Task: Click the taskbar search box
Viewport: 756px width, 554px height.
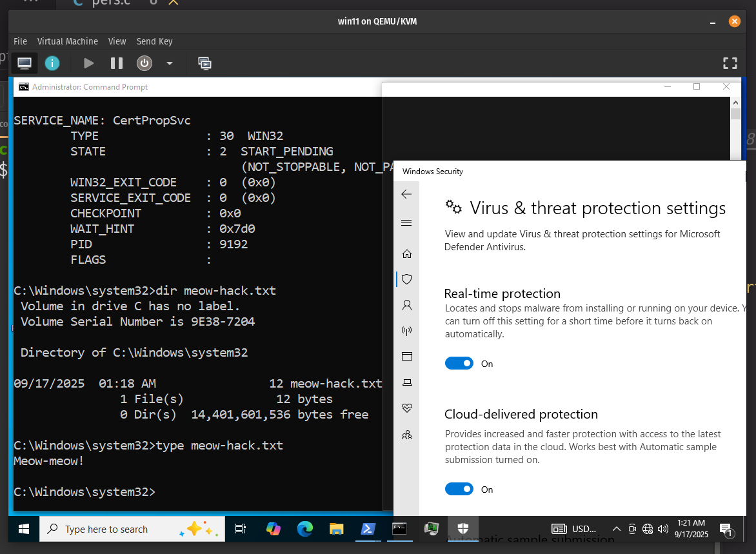Action: 132,529
